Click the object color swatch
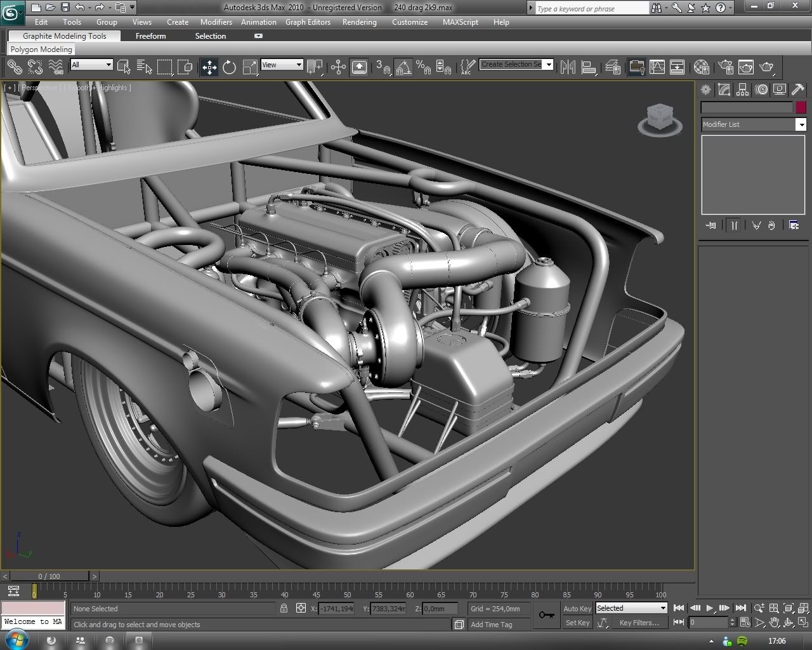Screen dimensions: 812x650 pos(801,107)
